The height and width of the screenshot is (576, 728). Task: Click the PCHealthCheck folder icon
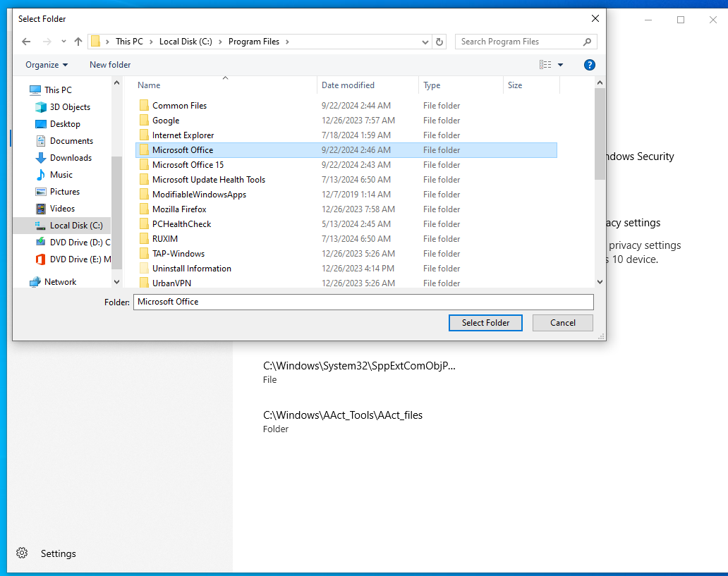click(144, 224)
